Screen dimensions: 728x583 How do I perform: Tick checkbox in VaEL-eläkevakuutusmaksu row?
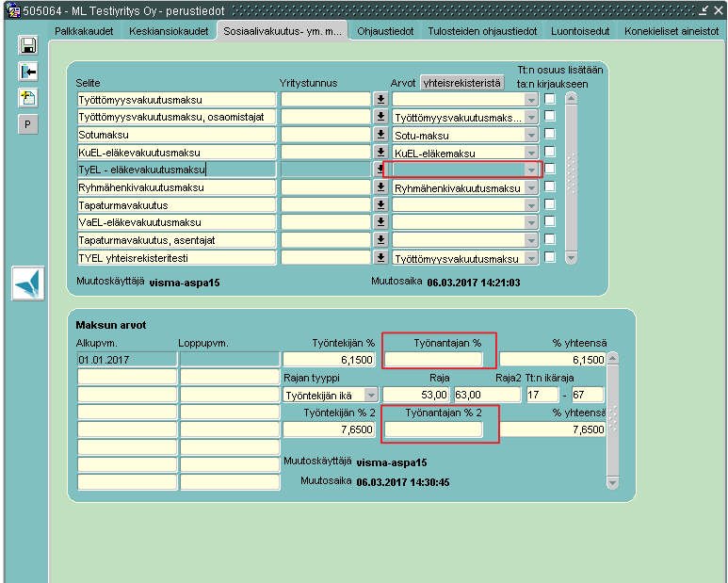point(550,221)
